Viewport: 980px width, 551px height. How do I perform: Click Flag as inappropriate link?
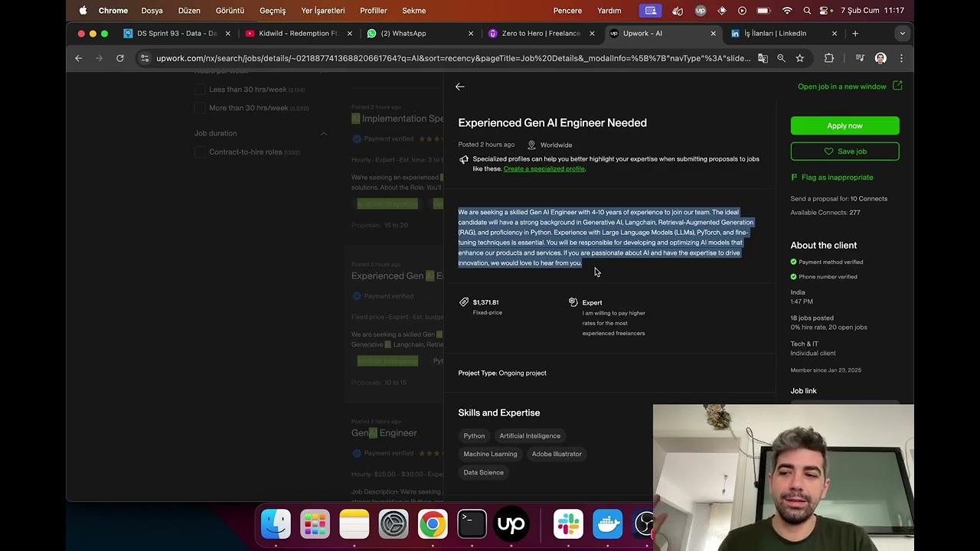click(x=837, y=178)
